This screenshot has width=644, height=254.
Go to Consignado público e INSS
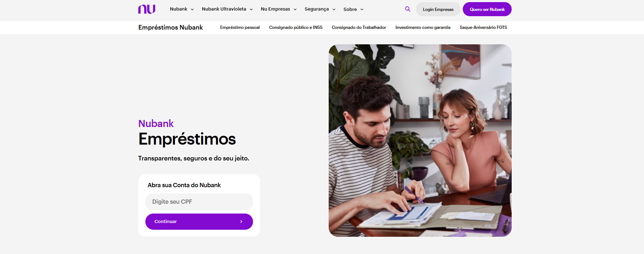(x=296, y=27)
